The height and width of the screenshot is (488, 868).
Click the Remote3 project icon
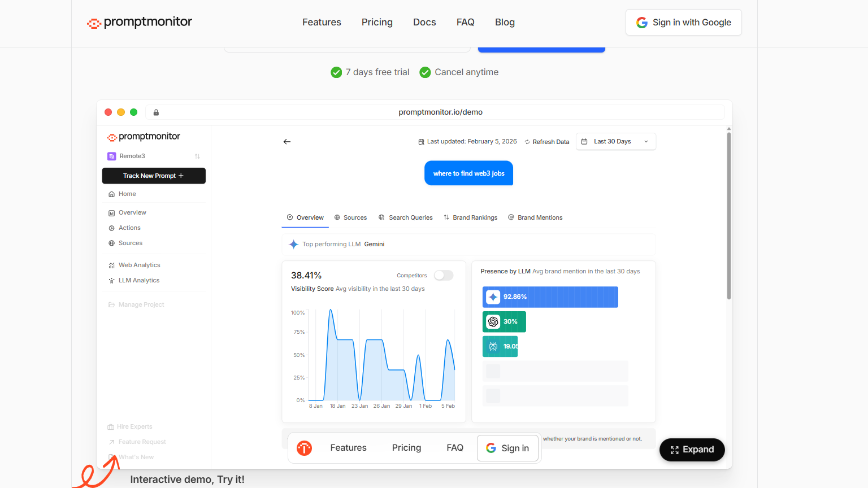111,156
